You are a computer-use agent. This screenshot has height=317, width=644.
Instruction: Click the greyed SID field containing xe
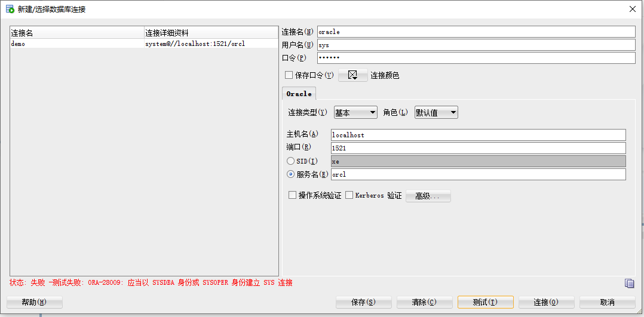coord(478,161)
